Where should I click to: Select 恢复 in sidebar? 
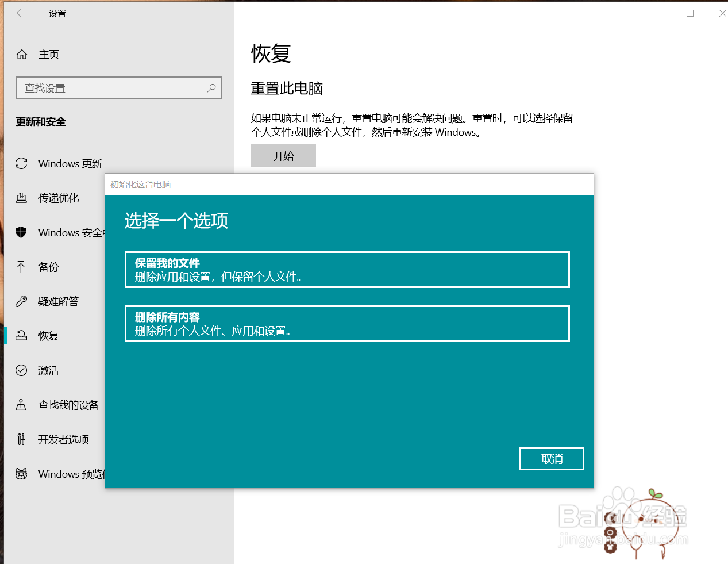[x=49, y=336]
